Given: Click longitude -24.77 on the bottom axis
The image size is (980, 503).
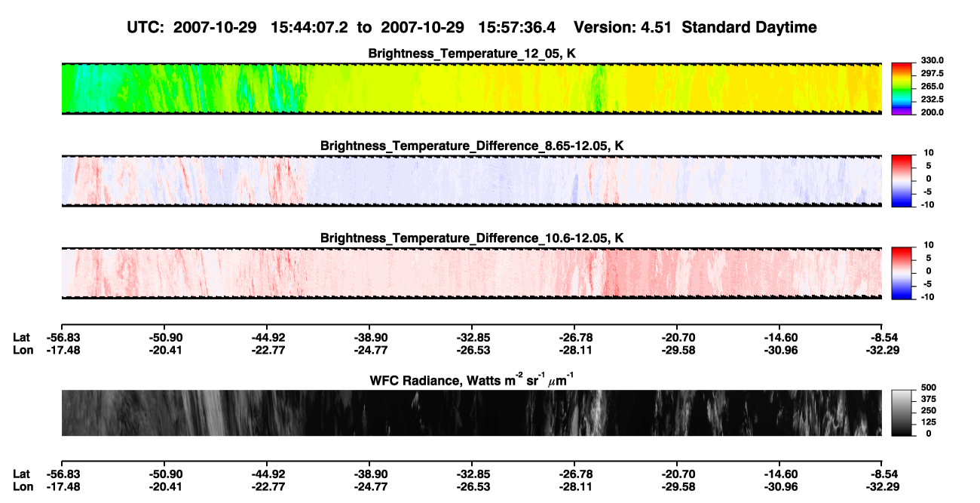Looking at the screenshot, I should point(369,486).
